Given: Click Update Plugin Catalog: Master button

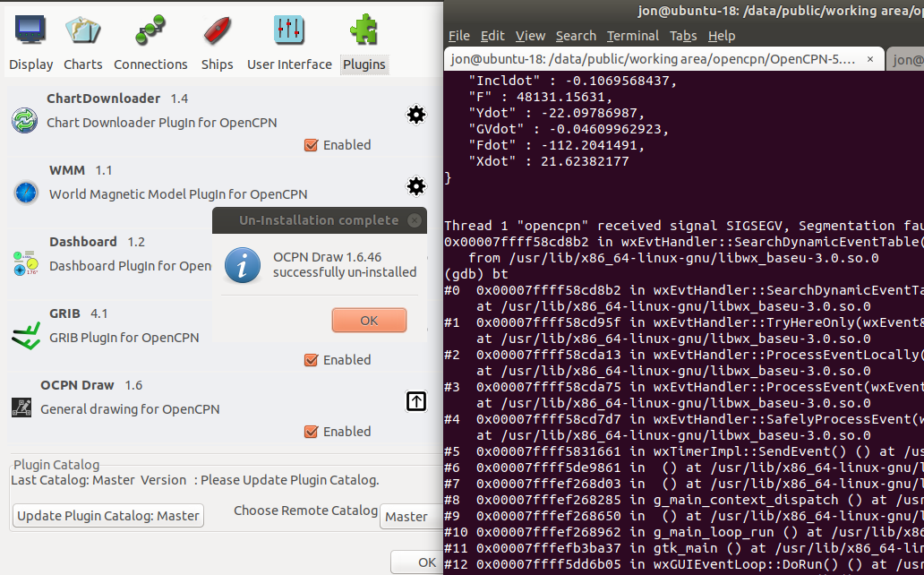Looking at the screenshot, I should [x=107, y=515].
